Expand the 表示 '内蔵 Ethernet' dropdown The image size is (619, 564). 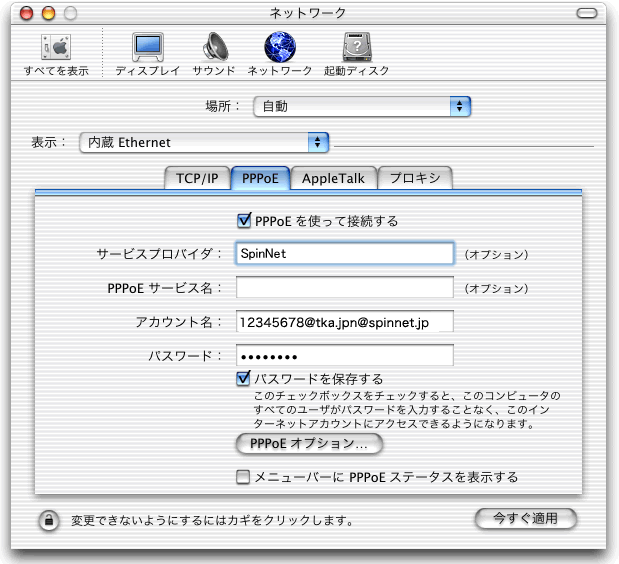[204, 142]
